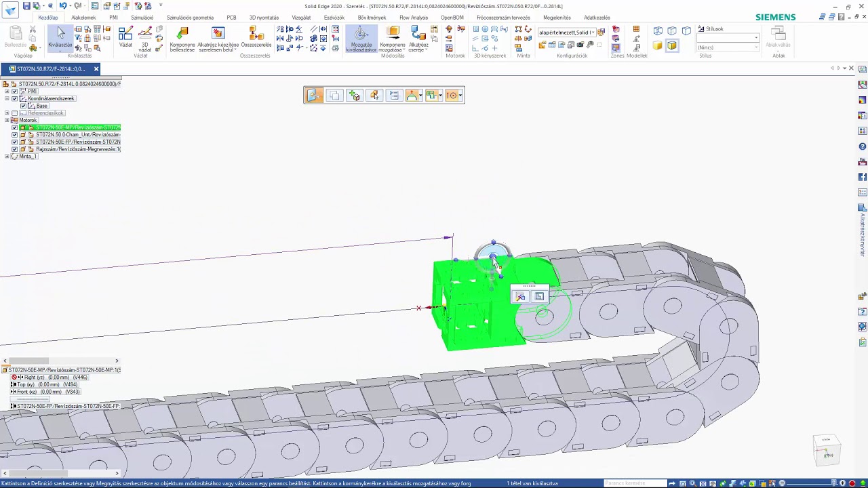Screen dimensions: 868x488
Task: Undo last action in quick access toolbar
Action: pos(62,6)
